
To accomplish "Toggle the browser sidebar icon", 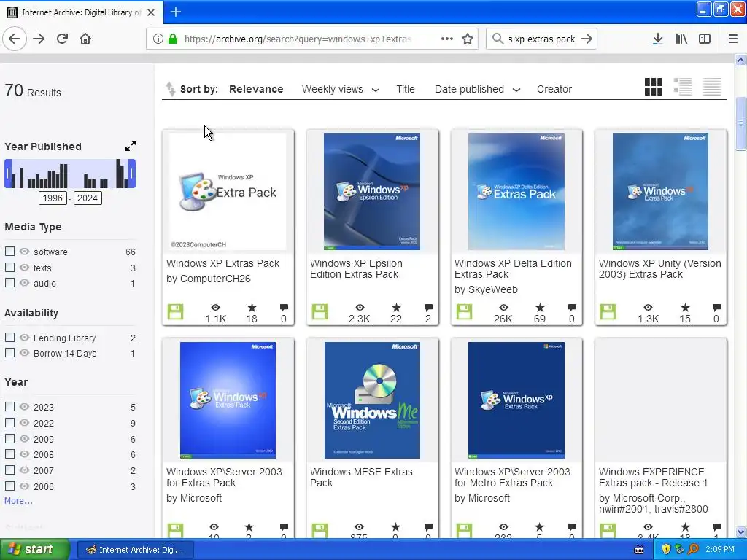I will 705,39.
